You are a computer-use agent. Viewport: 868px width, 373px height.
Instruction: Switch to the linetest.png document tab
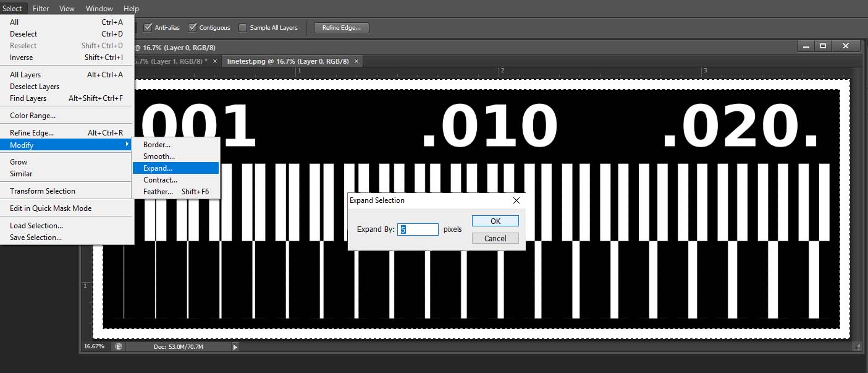pyautogui.click(x=288, y=61)
